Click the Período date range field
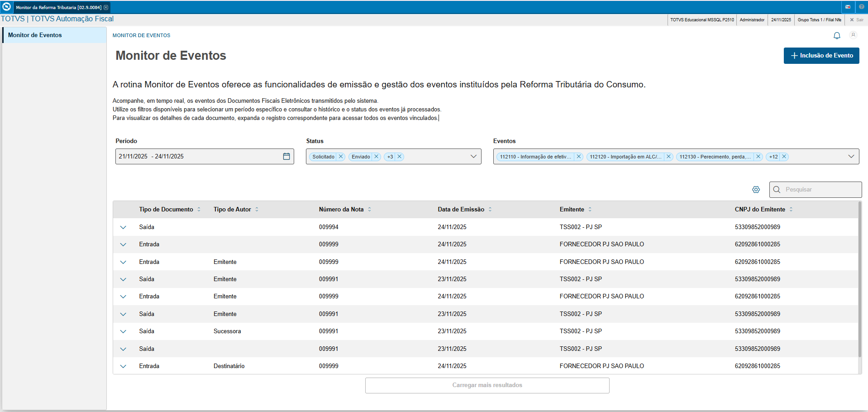This screenshot has height=412, width=868. 205,157
